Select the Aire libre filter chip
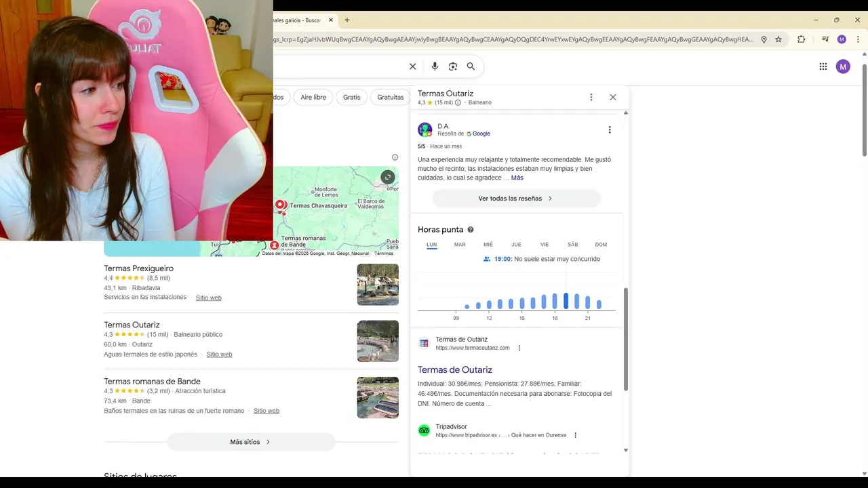 pyautogui.click(x=313, y=97)
